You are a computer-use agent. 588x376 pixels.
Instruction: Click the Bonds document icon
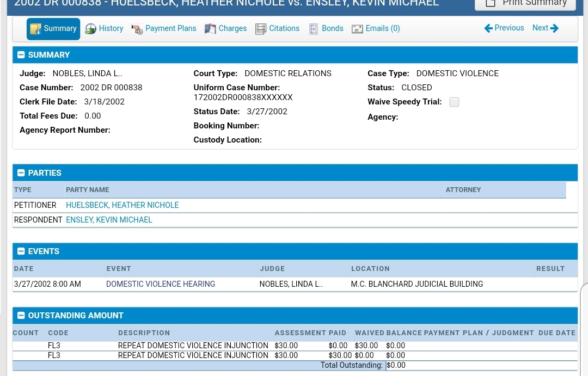coord(314,29)
